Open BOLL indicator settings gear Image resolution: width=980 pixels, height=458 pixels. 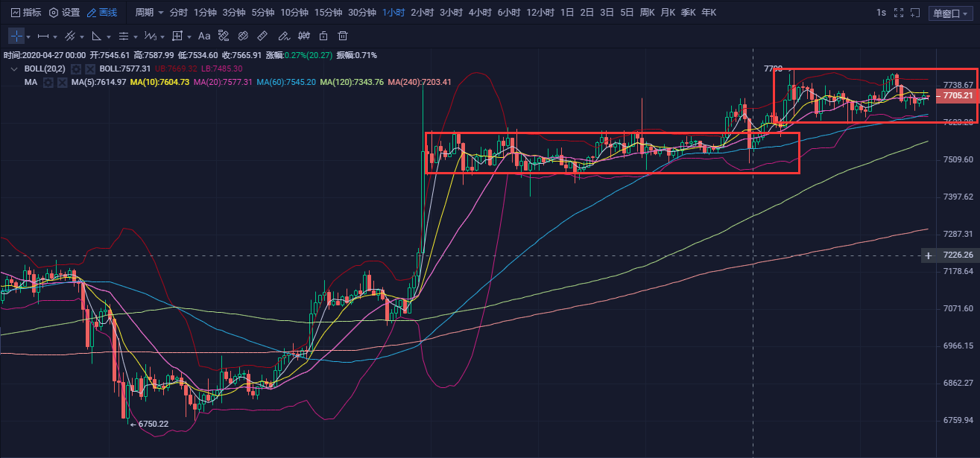pyautogui.click(x=76, y=69)
